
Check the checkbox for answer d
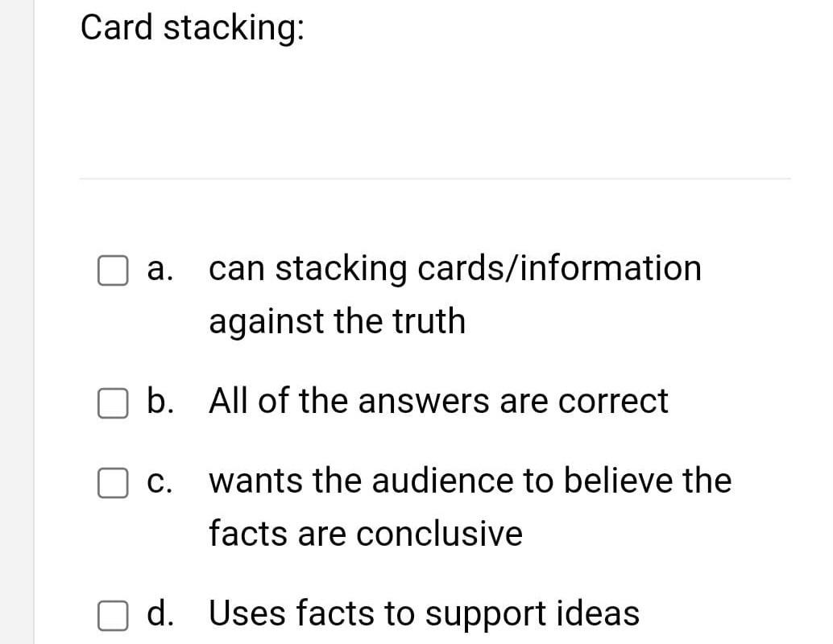(113, 616)
